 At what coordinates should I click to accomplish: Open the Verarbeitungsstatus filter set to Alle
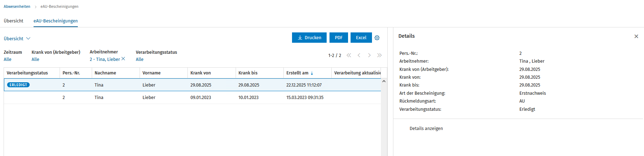tap(140, 59)
